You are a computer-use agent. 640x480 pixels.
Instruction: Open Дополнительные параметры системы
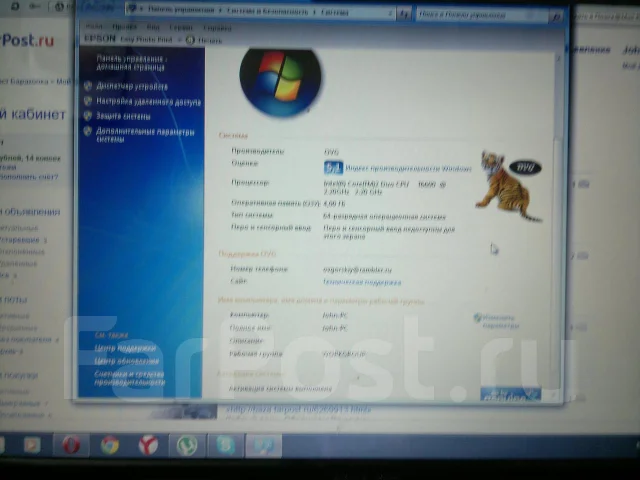[x=145, y=135]
